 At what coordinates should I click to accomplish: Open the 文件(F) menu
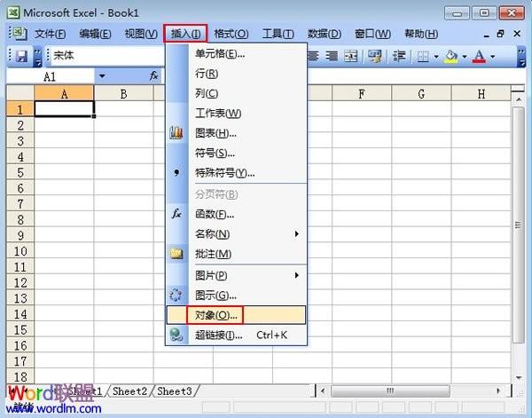pyautogui.click(x=50, y=34)
